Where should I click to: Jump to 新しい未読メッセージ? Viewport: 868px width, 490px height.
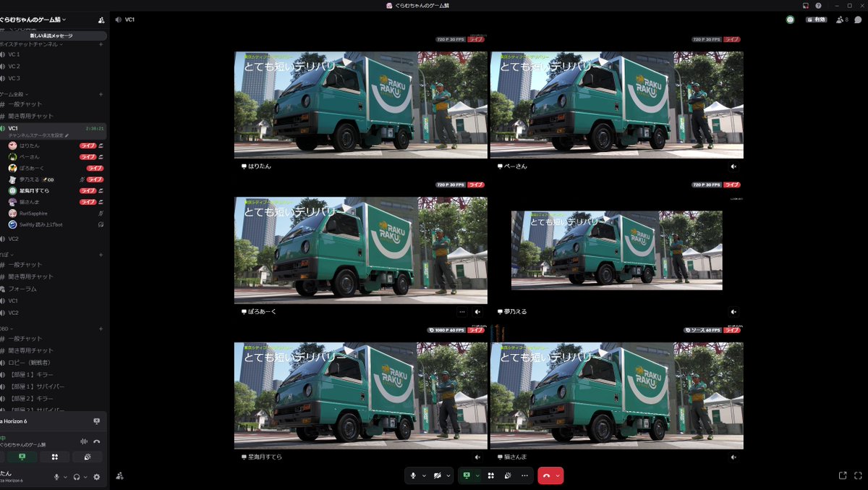pyautogui.click(x=51, y=35)
